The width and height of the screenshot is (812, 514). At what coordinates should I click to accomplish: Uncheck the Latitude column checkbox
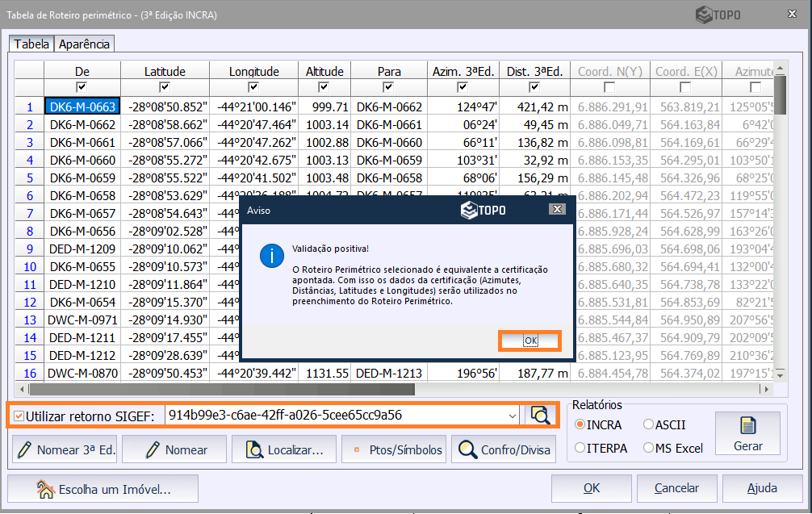pyautogui.click(x=165, y=87)
